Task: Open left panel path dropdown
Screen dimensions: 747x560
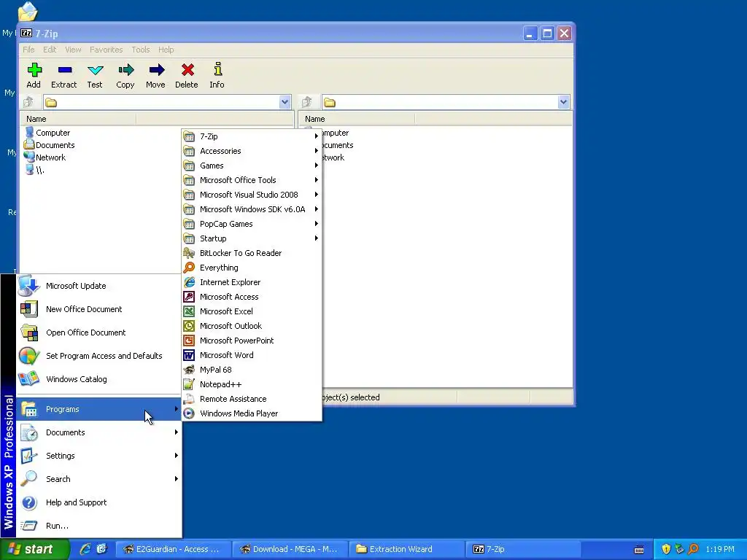Action: coord(285,102)
